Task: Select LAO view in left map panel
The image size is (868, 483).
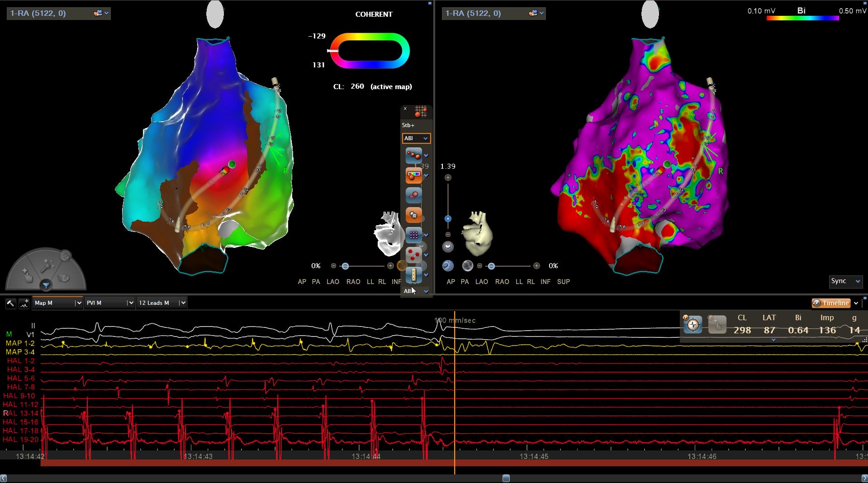Action: (332, 282)
